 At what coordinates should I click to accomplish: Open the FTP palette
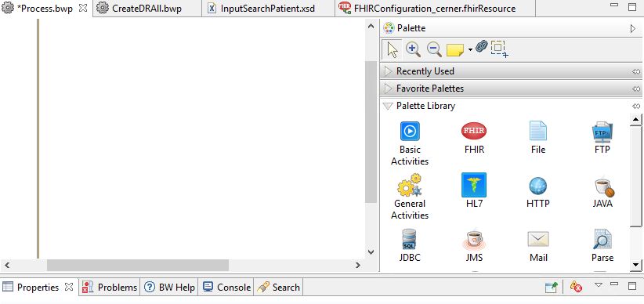click(x=602, y=138)
